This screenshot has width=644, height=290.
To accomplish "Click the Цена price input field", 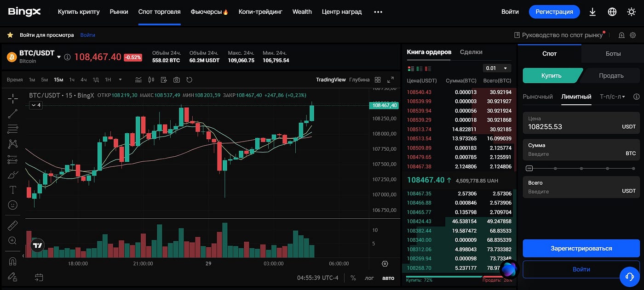I will [x=581, y=122].
